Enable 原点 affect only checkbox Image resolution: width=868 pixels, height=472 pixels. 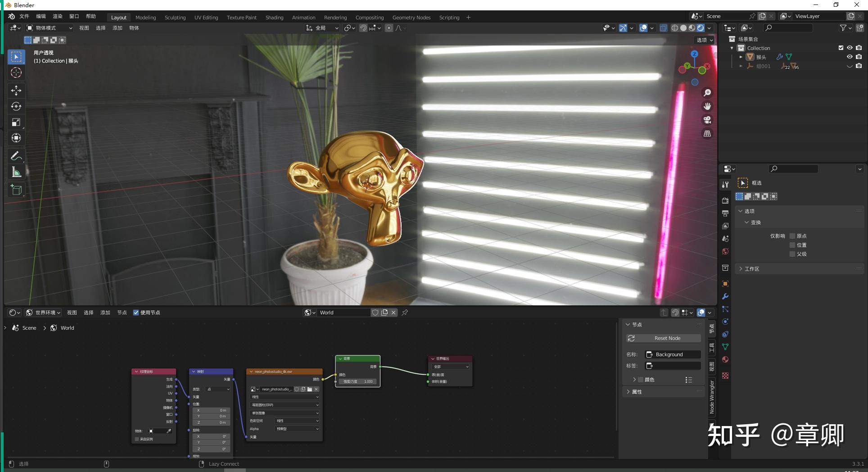coord(792,236)
